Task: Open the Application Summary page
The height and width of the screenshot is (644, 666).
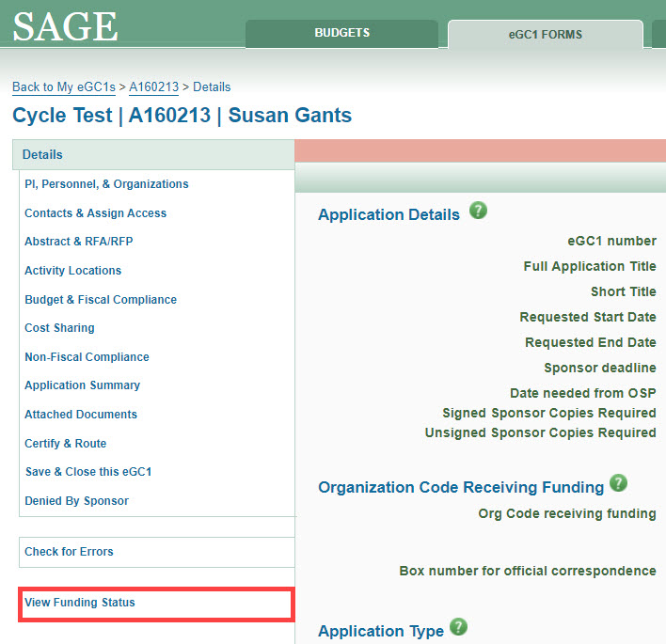Action: point(83,385)
